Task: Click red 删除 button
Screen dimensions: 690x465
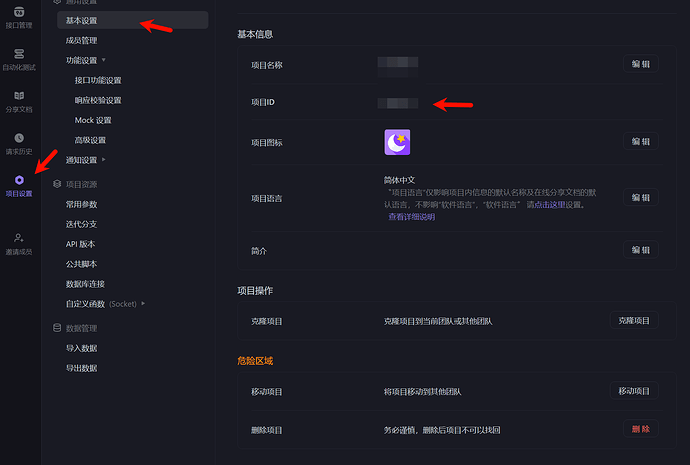Action: [x=641, y=429]
